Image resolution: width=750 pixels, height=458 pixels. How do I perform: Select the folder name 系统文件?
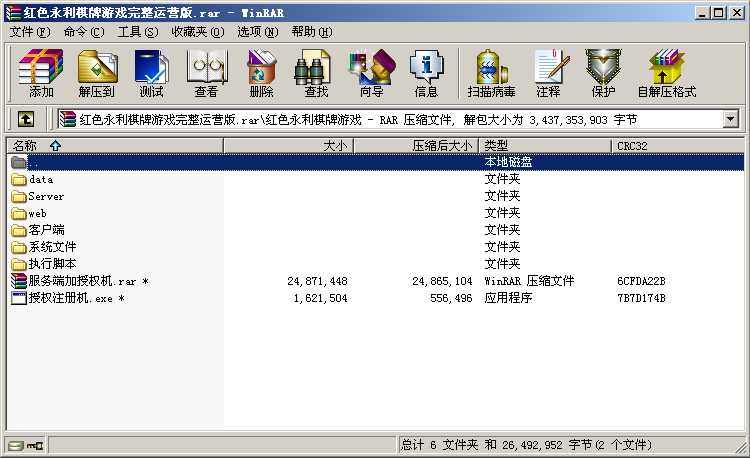(53, 247)
